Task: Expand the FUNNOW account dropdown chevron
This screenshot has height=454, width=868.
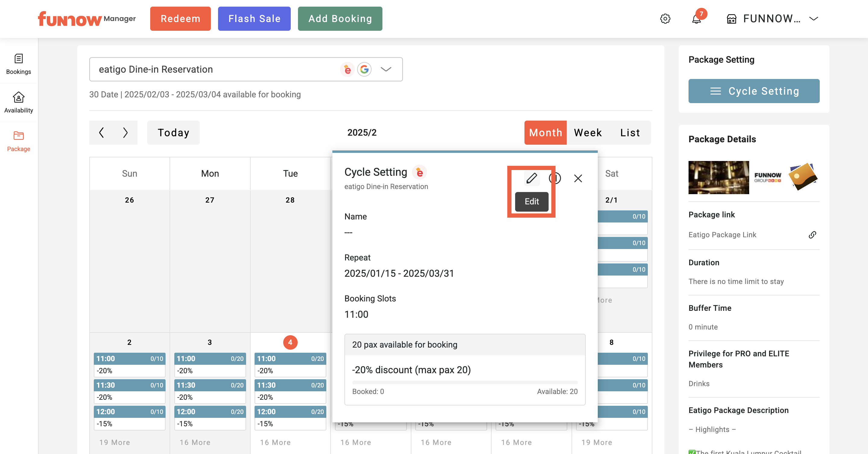Action: click(x=814, y=19)
